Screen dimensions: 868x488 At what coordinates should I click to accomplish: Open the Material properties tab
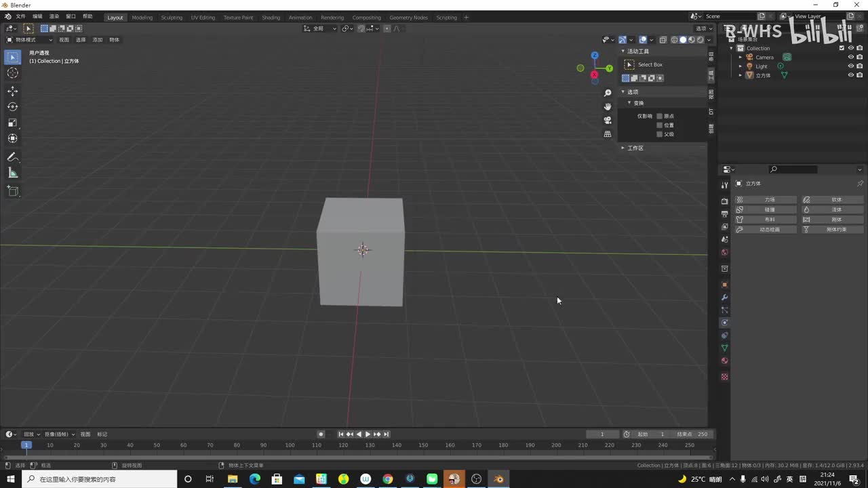[x=724, y=361]
